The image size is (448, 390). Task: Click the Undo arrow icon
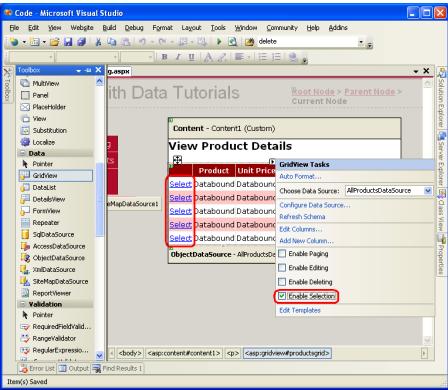(142, 42)
